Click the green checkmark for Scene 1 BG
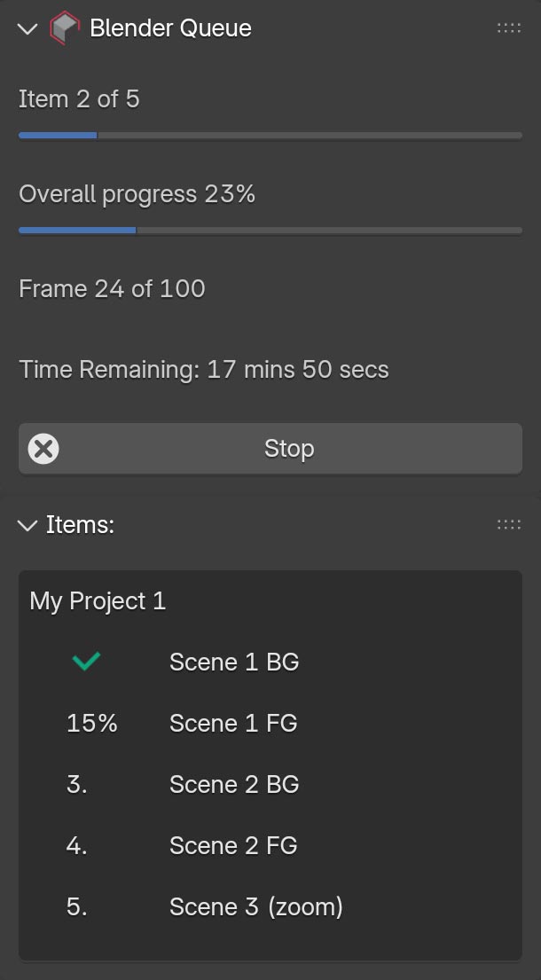 pyautogui.click(x=86, y=662)
